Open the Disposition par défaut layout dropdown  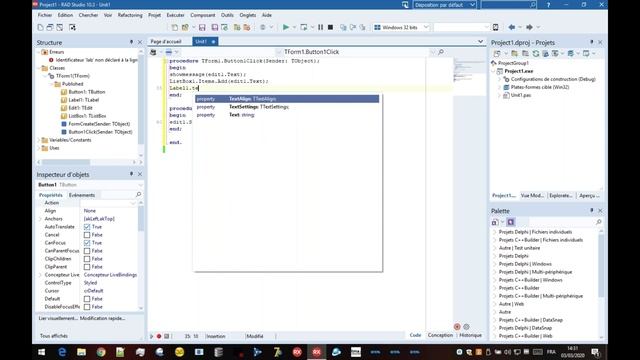472,5
